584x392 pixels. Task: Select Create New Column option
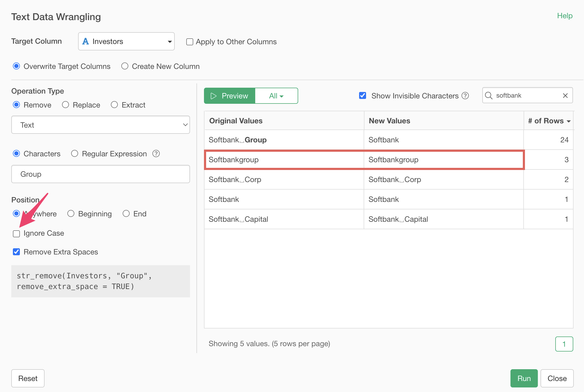click(125, 66)
